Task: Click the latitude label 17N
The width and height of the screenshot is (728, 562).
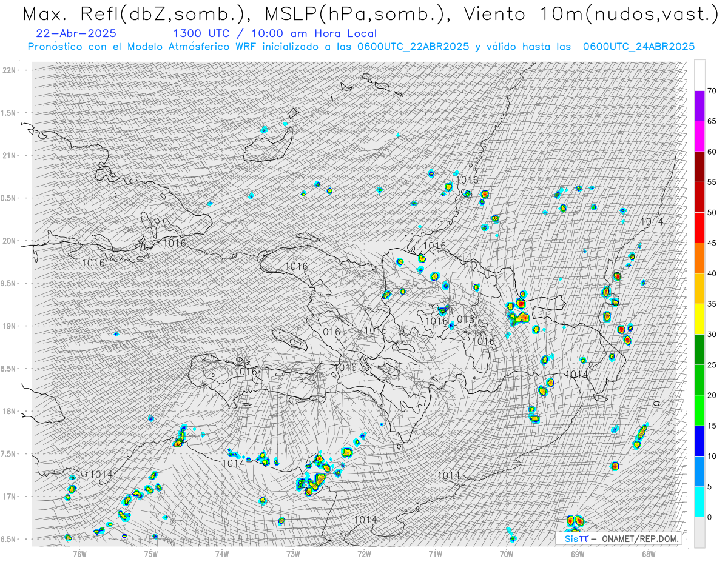Action: 8,497
